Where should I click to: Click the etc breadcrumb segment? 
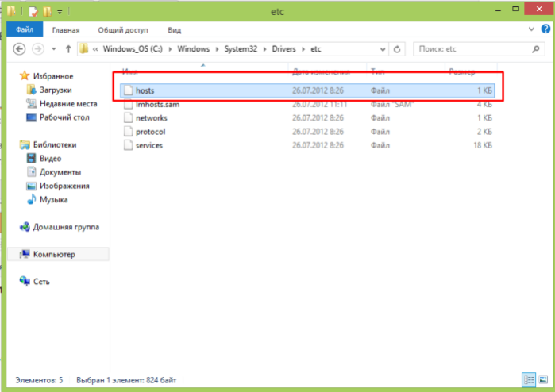pos(316,49)
